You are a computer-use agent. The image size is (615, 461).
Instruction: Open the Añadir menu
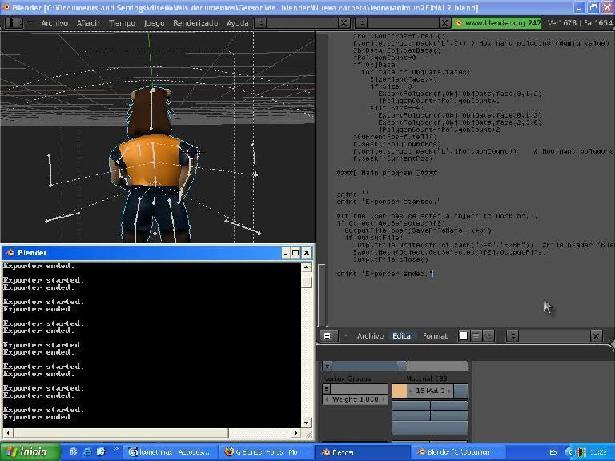point(87,23)
